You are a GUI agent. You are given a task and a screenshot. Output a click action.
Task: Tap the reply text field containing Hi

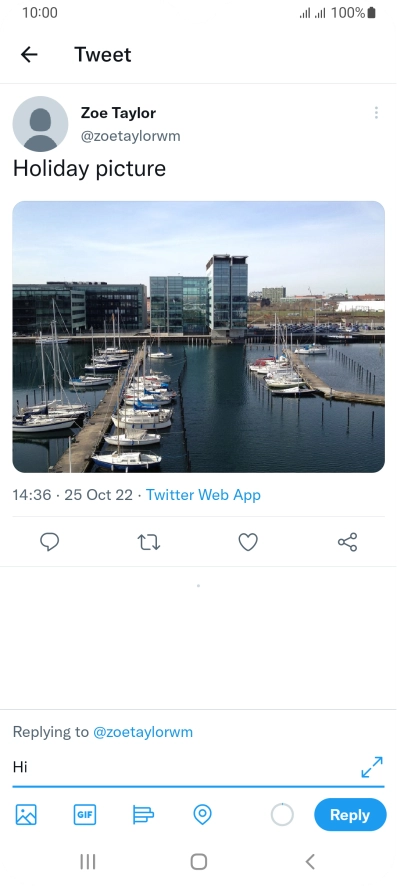(185, 767)
